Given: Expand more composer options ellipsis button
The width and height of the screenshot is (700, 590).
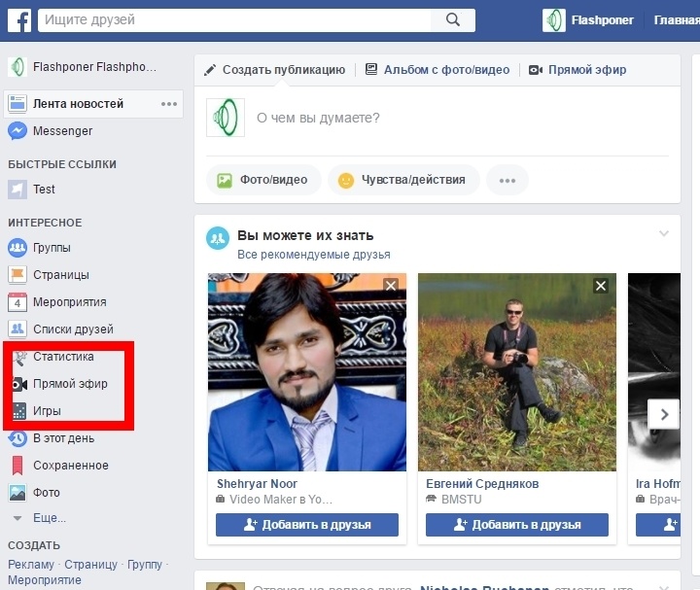Looking at the screenshot, I should coord(507,180).
